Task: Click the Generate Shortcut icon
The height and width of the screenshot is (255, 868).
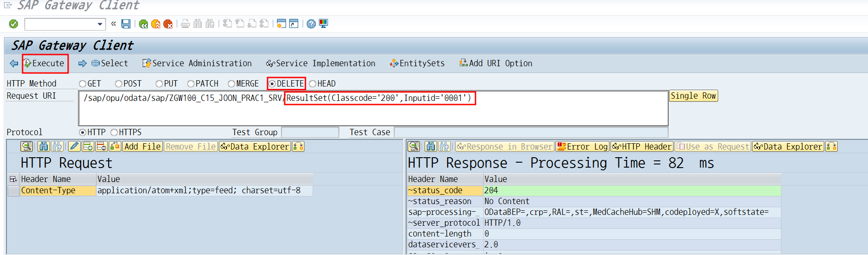Action: point(294,24)
